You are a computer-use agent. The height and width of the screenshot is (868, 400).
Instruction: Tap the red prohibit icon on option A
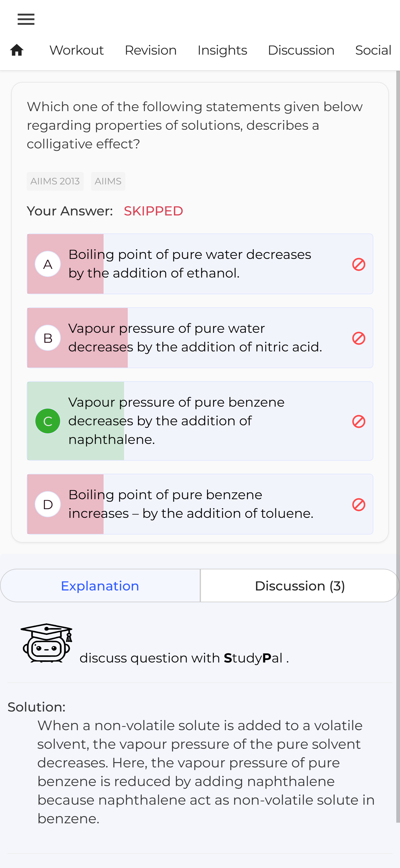(x=358, y=264)
